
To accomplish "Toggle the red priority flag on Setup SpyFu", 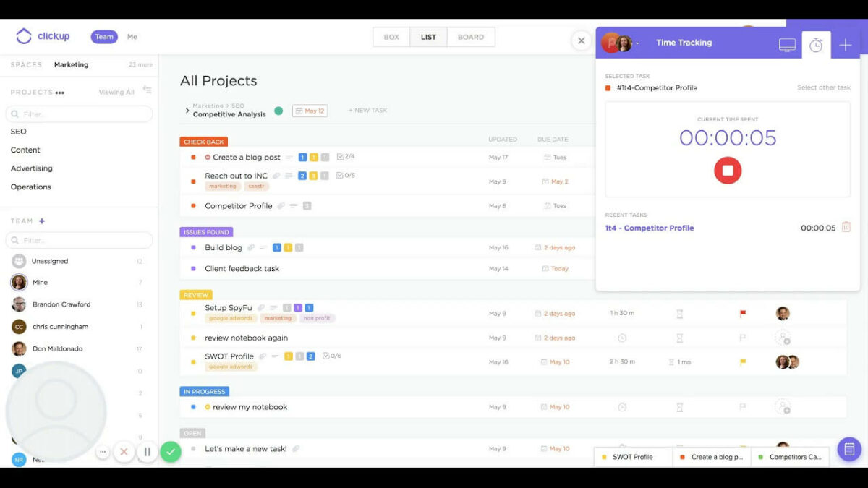I will 743,313.
